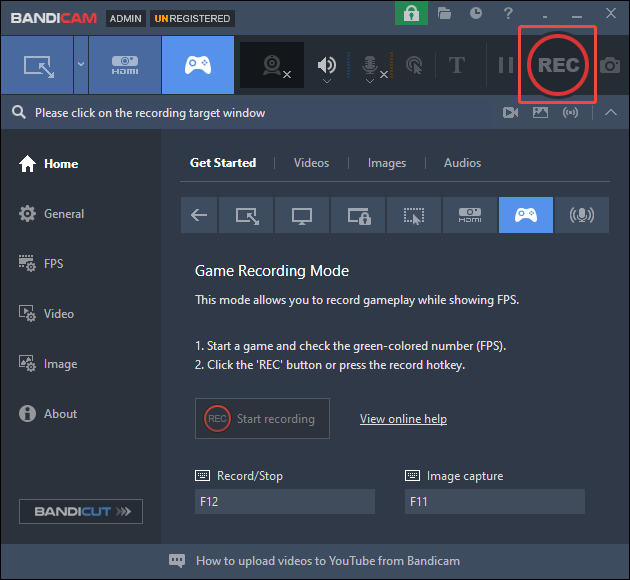Click the audio broadcast icon on status bar

pos(571,112)
